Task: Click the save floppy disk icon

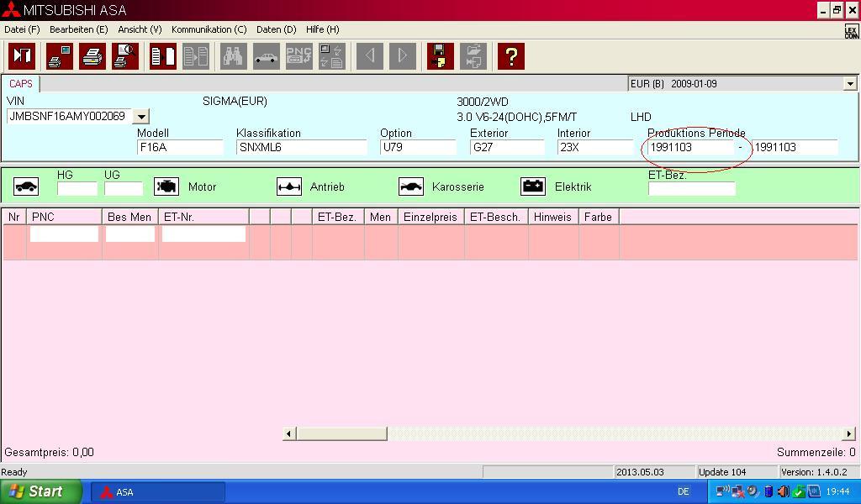Action: click(x=440, y=56)
